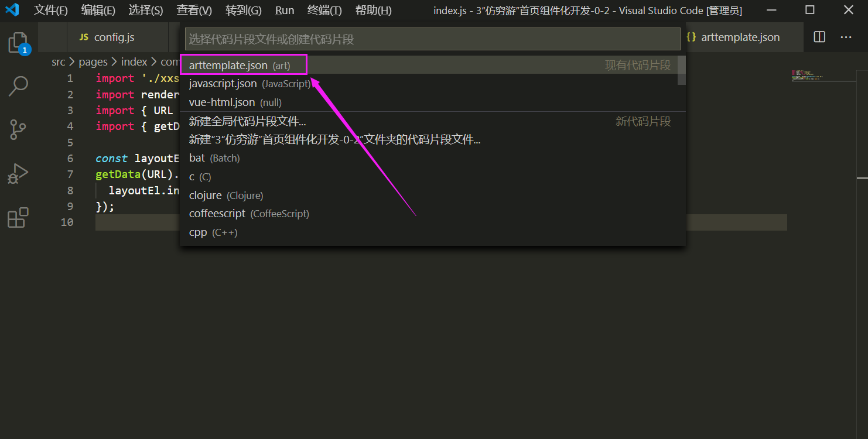Open the 选择(S) menu
The image size is (868, 439).
(146, 11)
